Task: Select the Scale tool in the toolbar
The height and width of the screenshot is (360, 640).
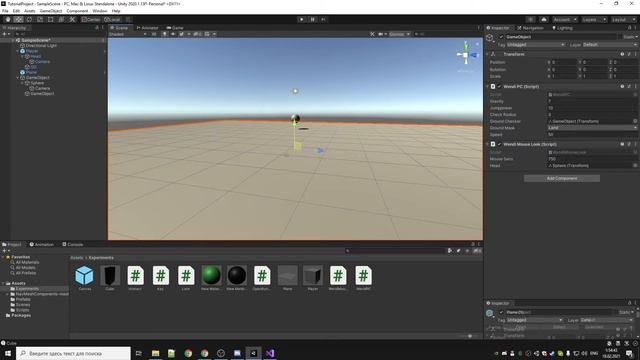Action: click(40, 19)
